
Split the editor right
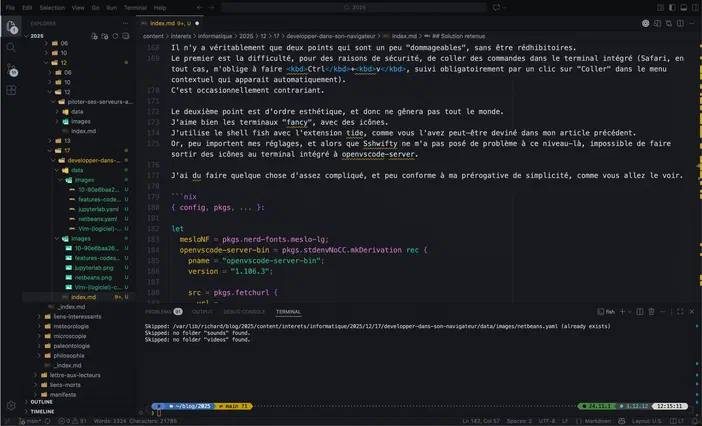680,23
